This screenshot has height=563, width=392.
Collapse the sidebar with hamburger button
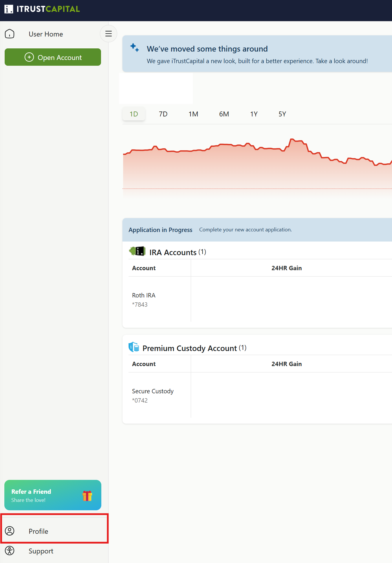pyautogui.click(x=109, y=34)
